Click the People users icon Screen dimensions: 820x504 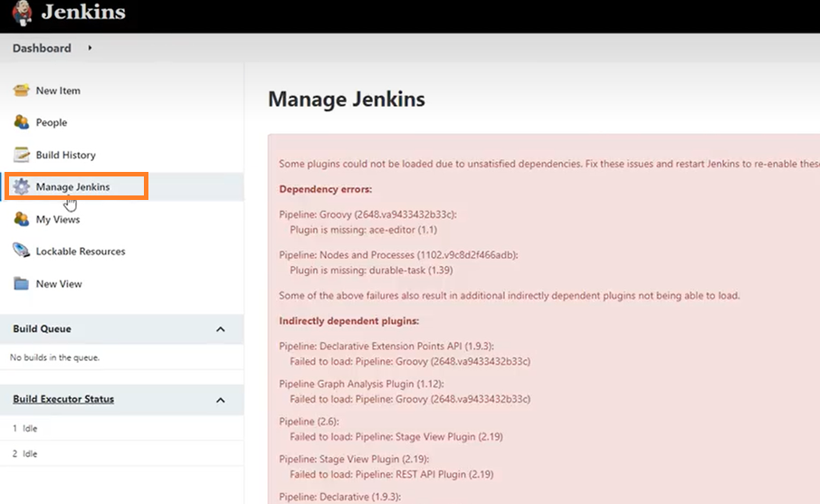(22, 122)
